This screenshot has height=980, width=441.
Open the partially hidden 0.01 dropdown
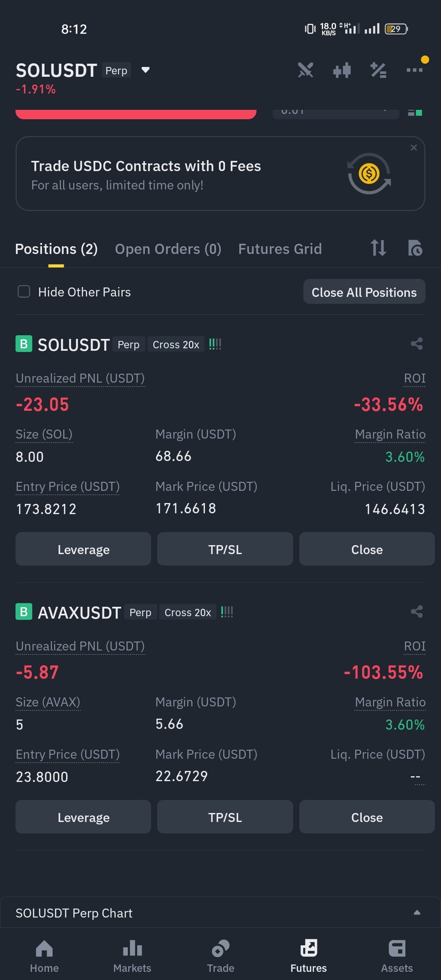pyautogui.click(x=336, y=114)
